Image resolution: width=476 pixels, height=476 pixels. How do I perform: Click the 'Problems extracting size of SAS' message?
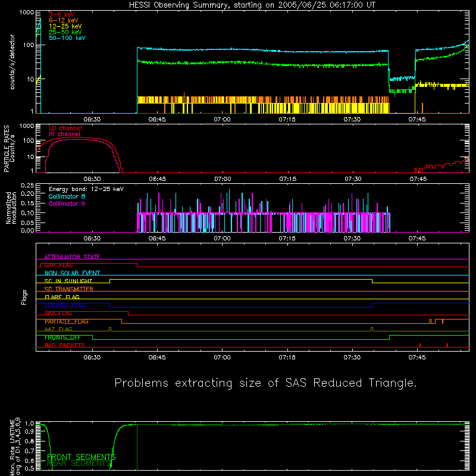(x=265, y=383)
